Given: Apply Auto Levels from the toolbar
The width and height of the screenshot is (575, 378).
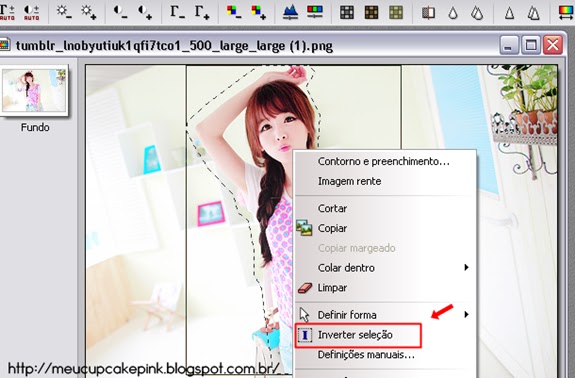Looking at the screenshot, I should tap(7, 12).
